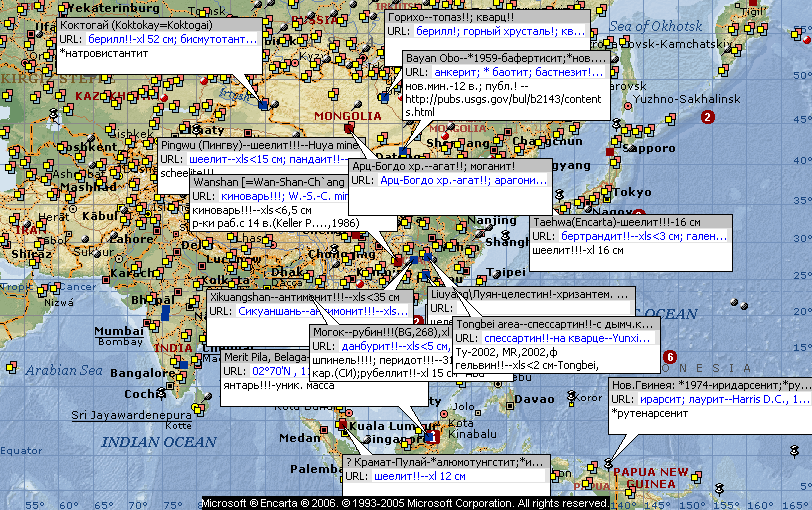Click blue marker at Горихо balloon tip
Viewport: 812px width, 510px height.
click(x=385, y=97)
